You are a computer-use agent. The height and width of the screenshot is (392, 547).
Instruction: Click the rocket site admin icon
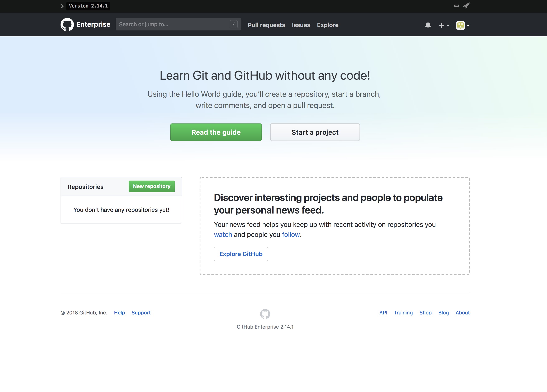coord(466,6)
